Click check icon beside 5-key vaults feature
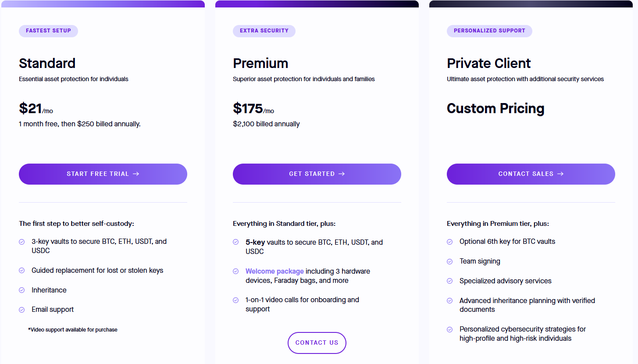The image size is (638, 364). pos(235,242)
